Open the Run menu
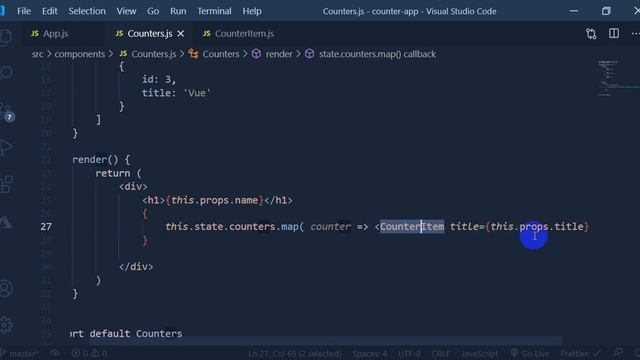 point(178,11)
